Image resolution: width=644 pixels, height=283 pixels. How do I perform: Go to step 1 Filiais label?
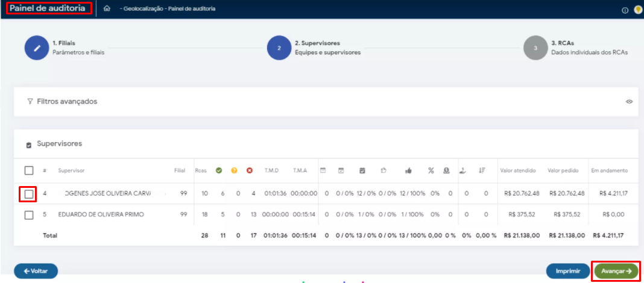[x=64, y=43]
